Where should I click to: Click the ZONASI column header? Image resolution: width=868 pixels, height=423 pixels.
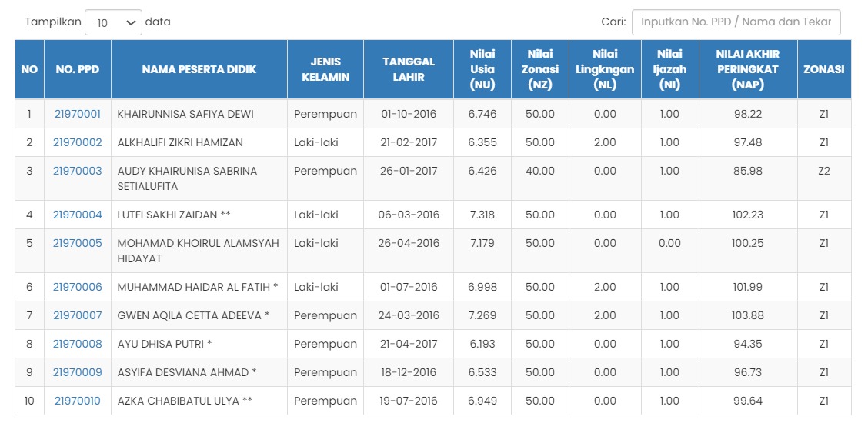(823, 69)
